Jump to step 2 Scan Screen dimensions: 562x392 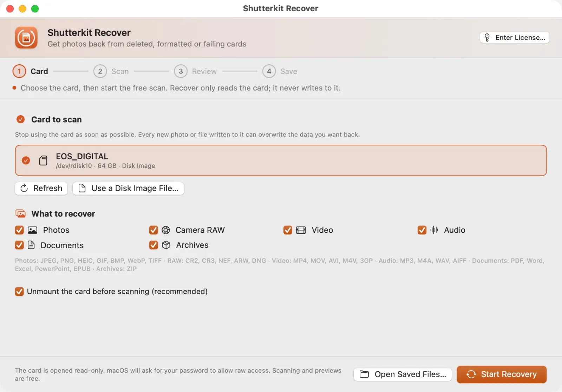[111, 71]
